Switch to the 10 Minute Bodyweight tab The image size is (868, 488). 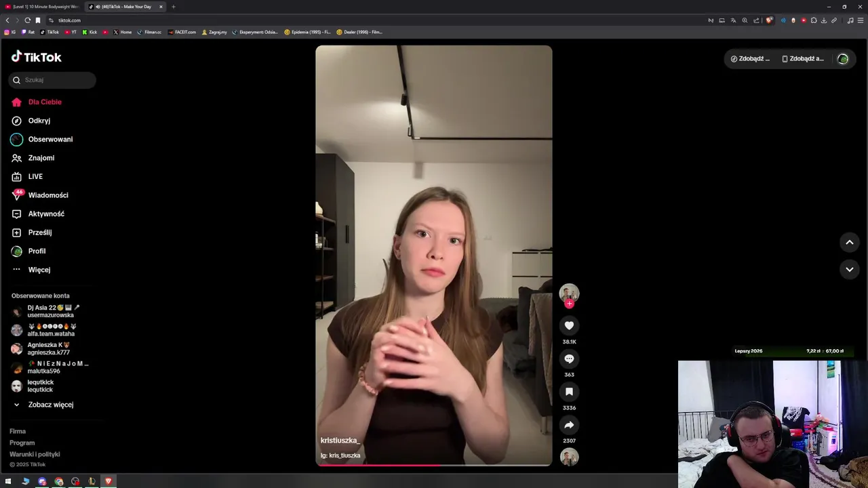[x=42, y=7]
